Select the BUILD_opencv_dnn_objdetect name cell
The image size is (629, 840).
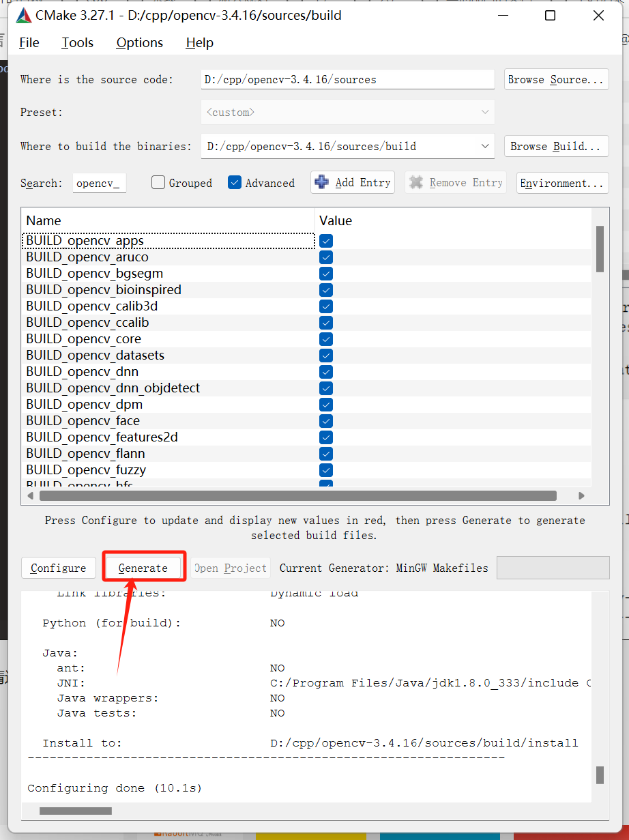point(169,388)
